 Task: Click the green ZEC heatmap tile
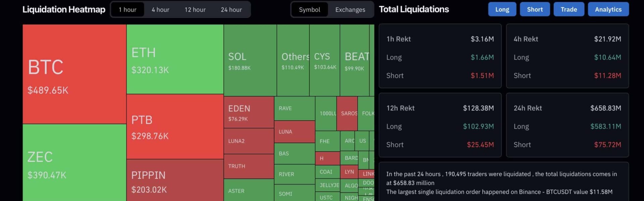point(74,162)
